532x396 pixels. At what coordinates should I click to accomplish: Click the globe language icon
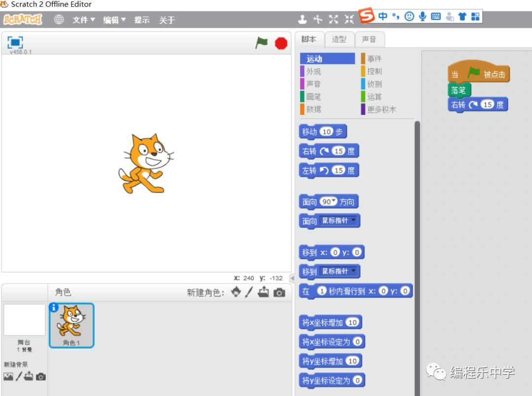59,19
